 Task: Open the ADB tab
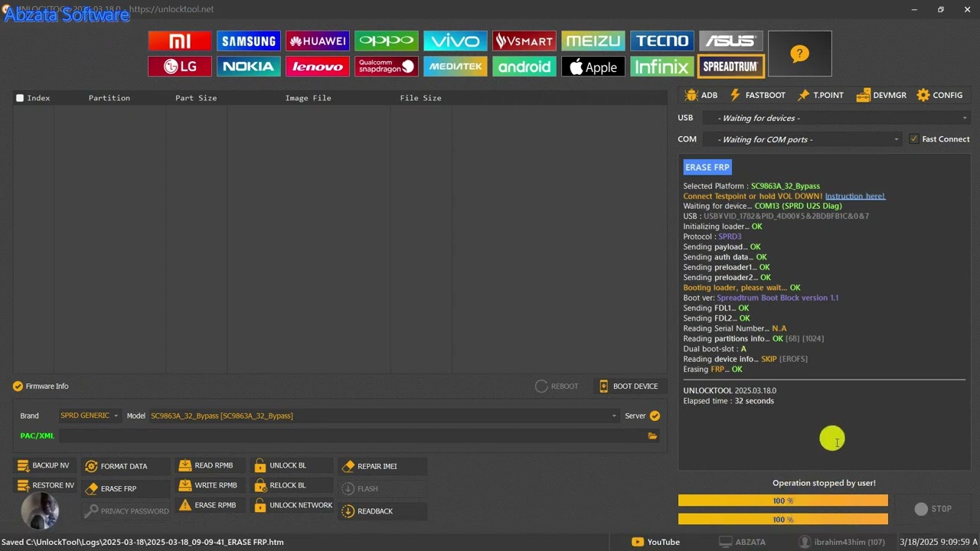click(x=701, y=95)
